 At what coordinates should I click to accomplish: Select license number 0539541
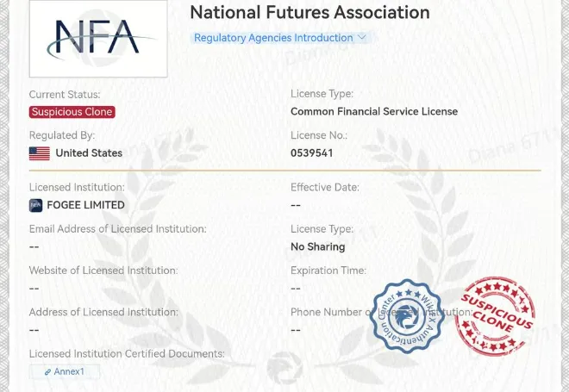coord(312,153)
